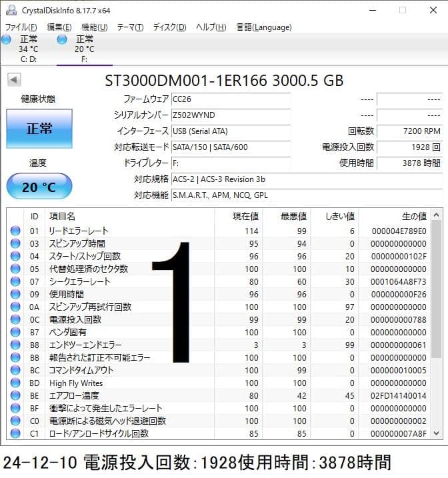
Task: Click the CrystalDiskInfo app icon in title bar
Action: (x=11, y=11)
